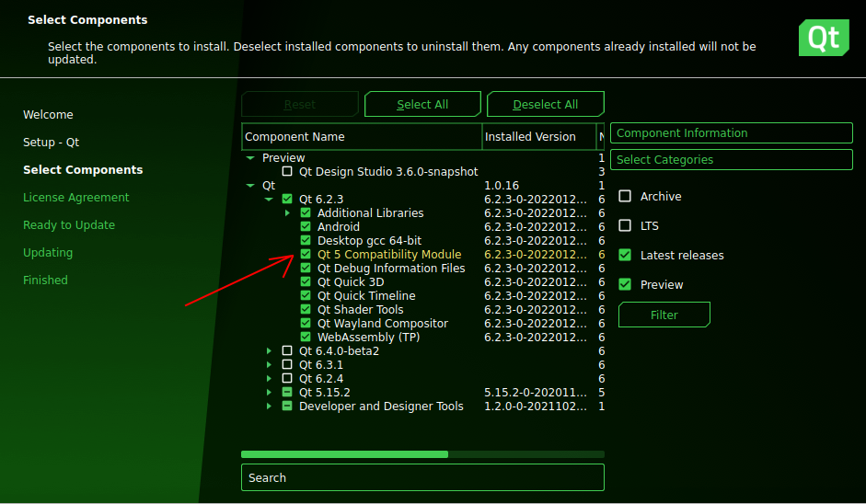Click the Qt logo icon

point(824,38)
